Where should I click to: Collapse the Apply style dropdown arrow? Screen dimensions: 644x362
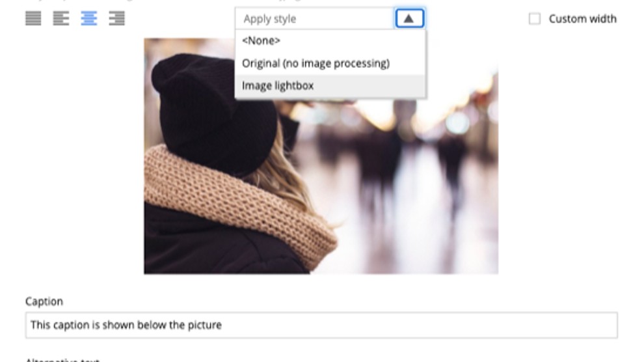(409, 18)
